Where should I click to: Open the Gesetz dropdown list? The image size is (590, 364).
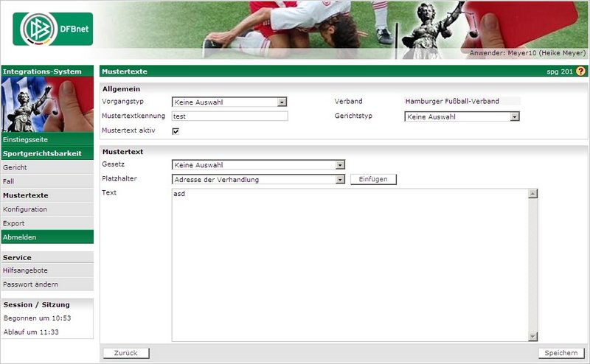(258, 165)
